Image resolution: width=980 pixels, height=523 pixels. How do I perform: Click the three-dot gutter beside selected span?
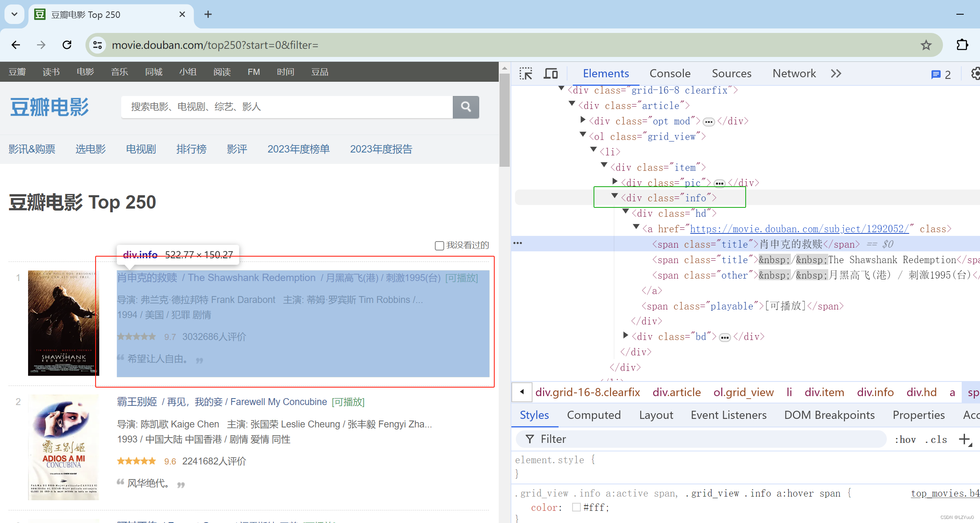pyautogui.click(x=517, y=243)
